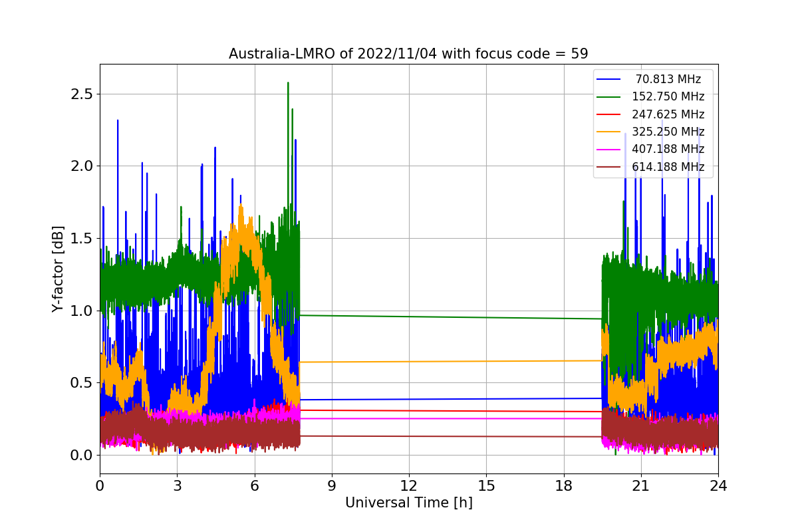
Task: Click the 24 hour tick on the x-axis
Action: [718, 486]
